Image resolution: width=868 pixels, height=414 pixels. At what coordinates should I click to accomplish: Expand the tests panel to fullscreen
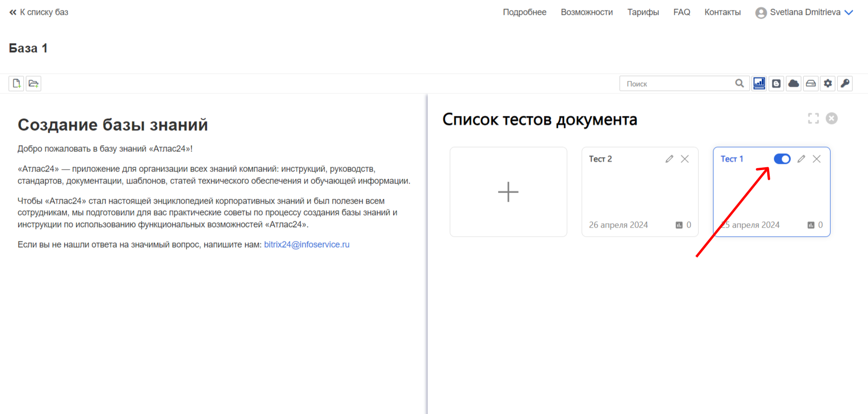pos(813,118)
